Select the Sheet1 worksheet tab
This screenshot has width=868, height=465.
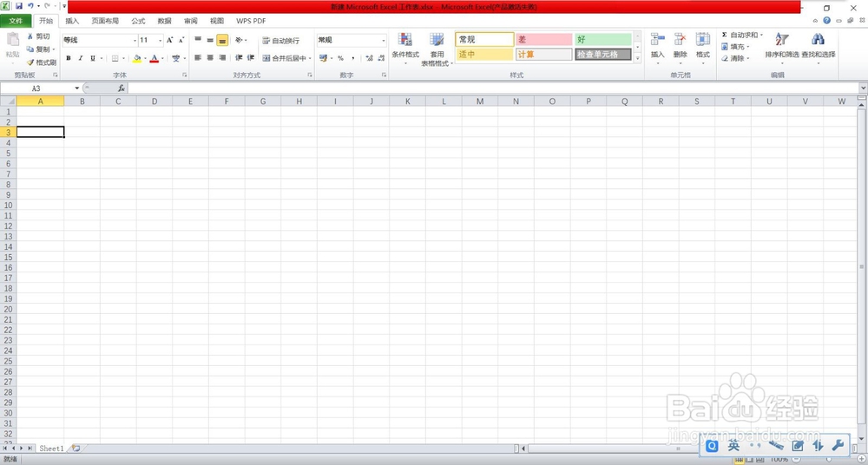[x=51, y=449]
